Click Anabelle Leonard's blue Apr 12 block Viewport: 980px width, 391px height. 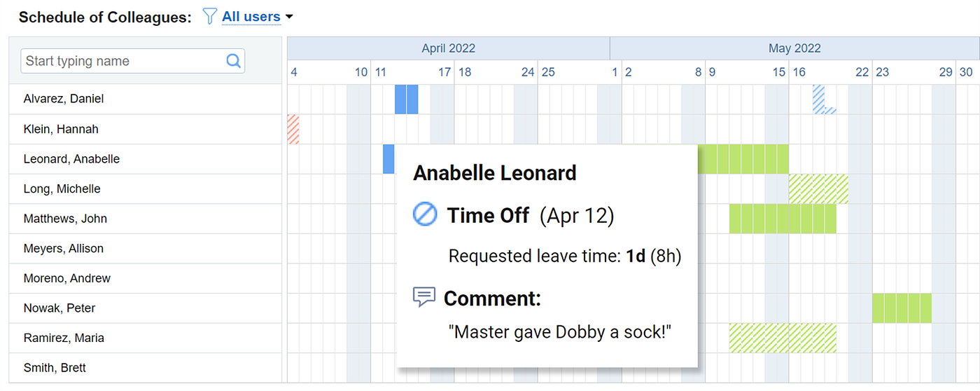(388, 159)
